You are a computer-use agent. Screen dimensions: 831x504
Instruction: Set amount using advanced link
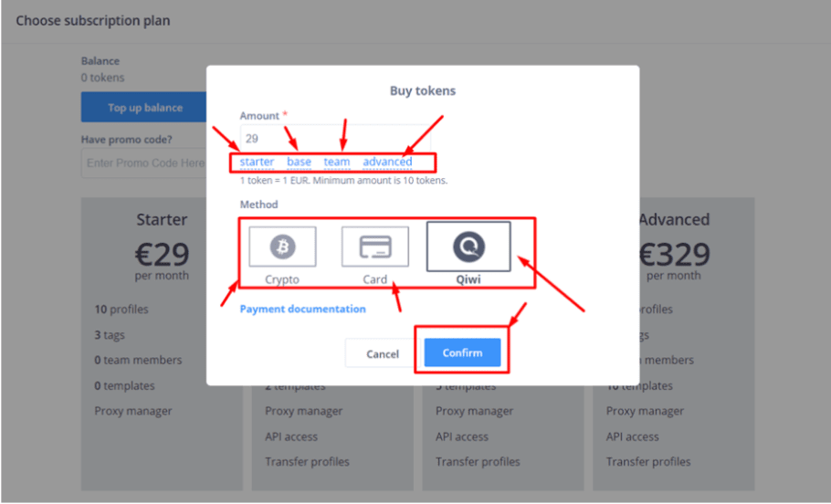387,162
